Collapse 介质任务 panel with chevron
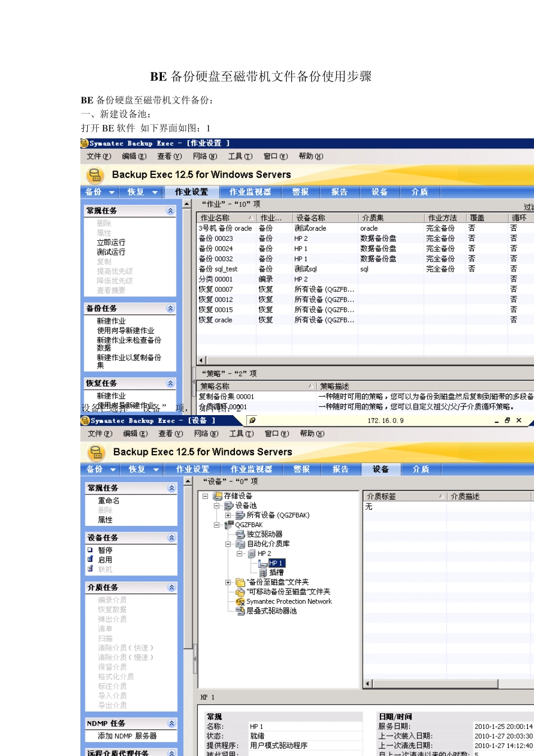 [171, 587]
